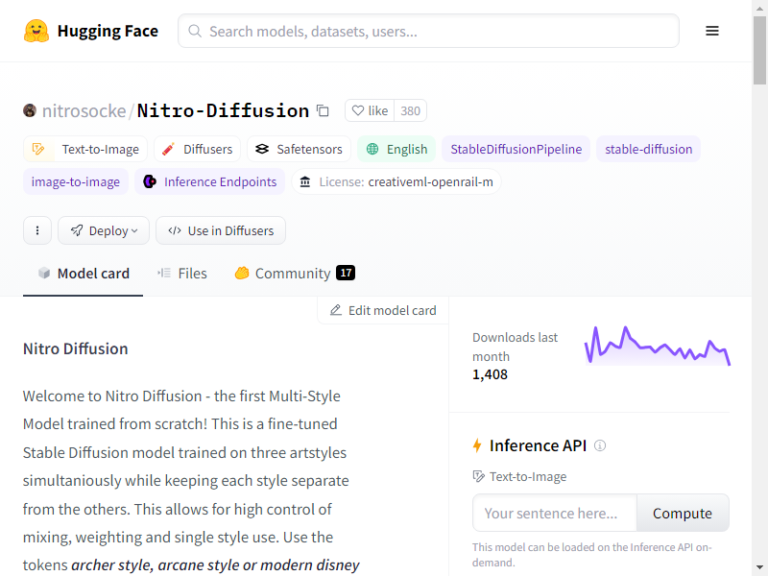The height and width of the screenshot is (576, 768).
Task: Click the Files tab list icon
Action: (164, 273)
